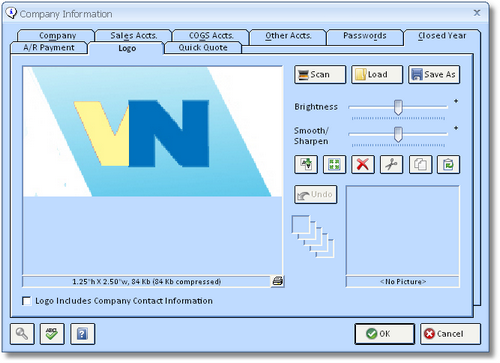Toggle Logo Includes Company Contact Information
The image size is (500, 363).
tap(26, 301)
